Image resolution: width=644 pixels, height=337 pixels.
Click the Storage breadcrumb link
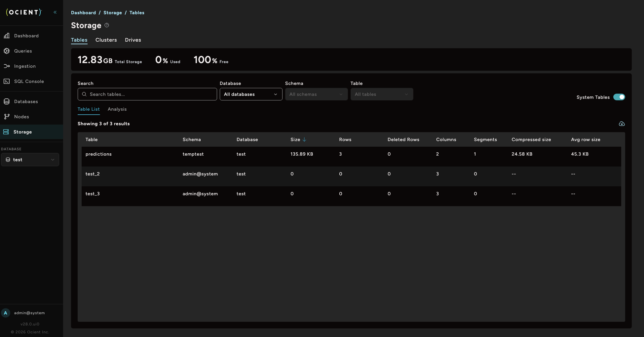113,13
